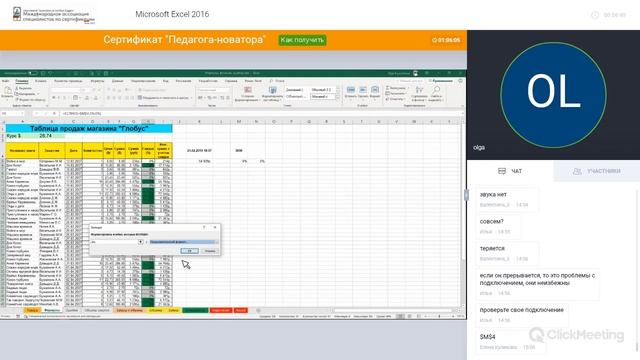
Task: Expand Merge and Center dropdown
Action: tap(191, 98)
